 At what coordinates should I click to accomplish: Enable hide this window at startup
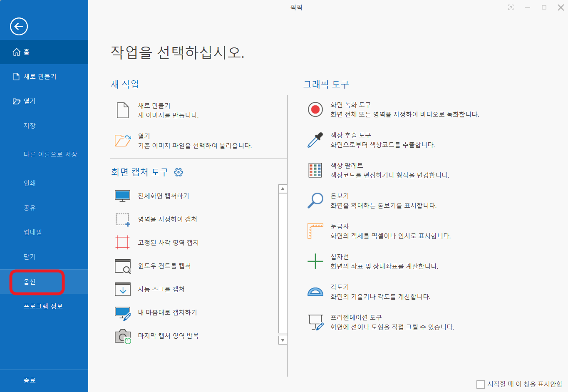point(481,385)
